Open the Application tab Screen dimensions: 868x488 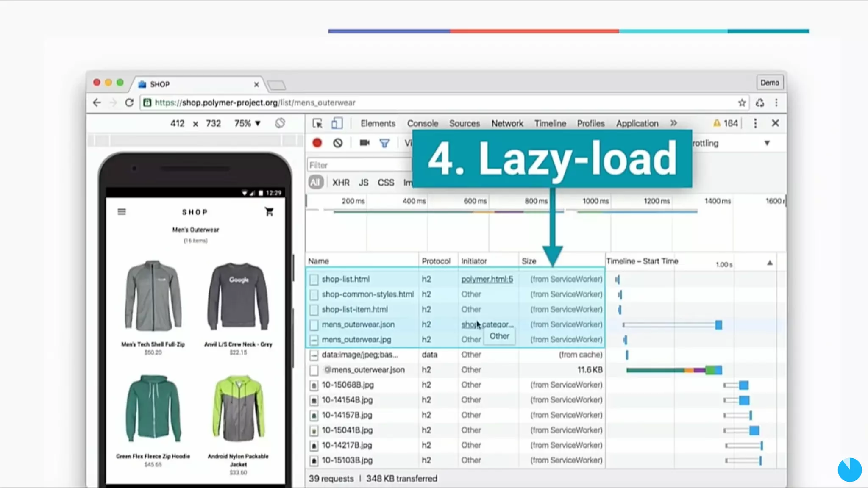point(637,123)
